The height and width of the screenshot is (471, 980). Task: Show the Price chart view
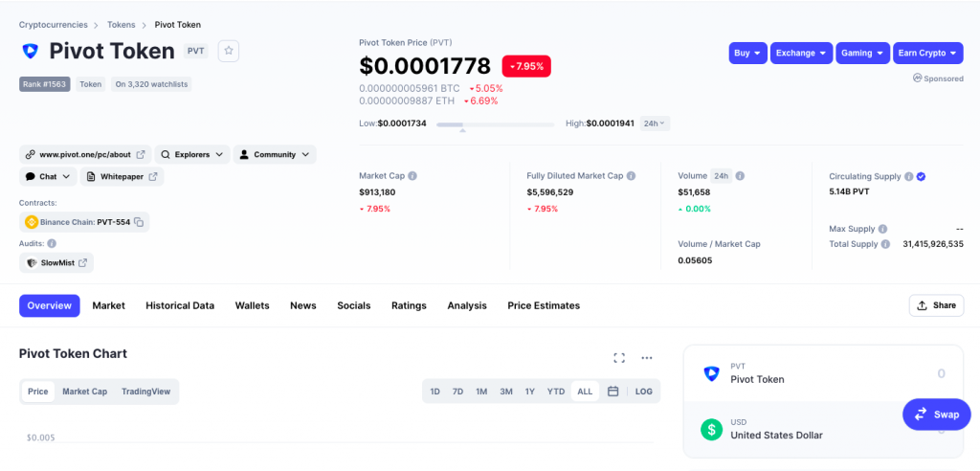pyautogui.click(x=38, y=392)
